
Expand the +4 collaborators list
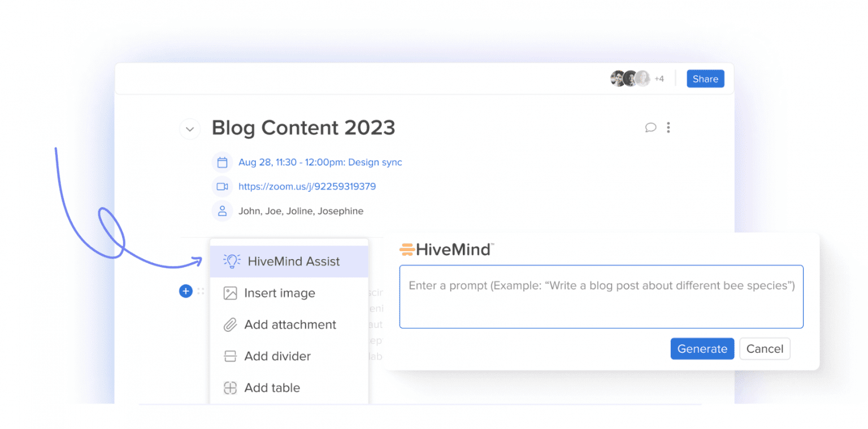659,79
